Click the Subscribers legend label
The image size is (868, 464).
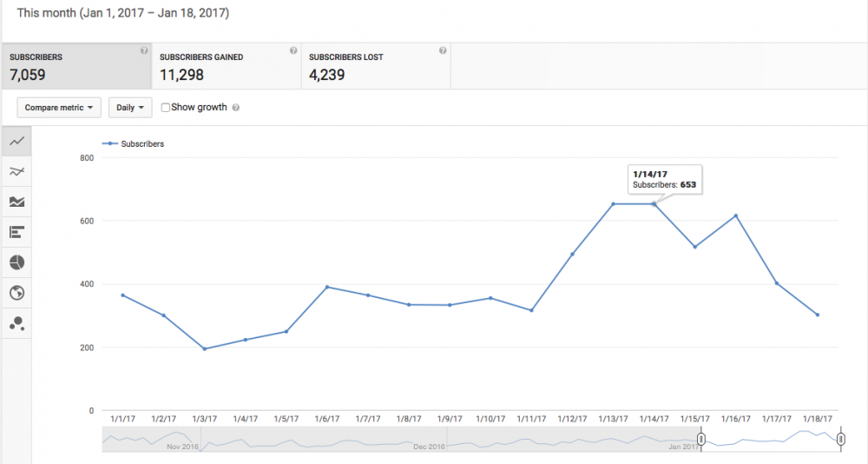141,144
